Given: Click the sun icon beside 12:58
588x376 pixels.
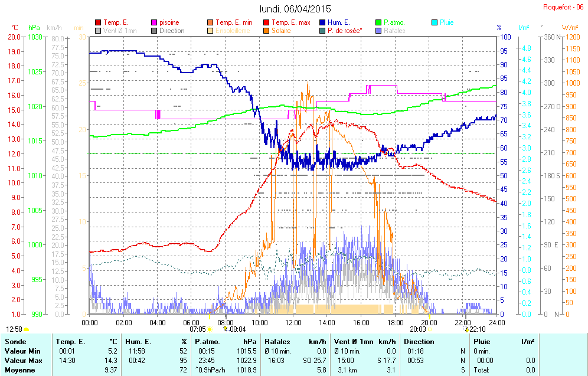Looking at the screenshot, I should coord(26,329).
